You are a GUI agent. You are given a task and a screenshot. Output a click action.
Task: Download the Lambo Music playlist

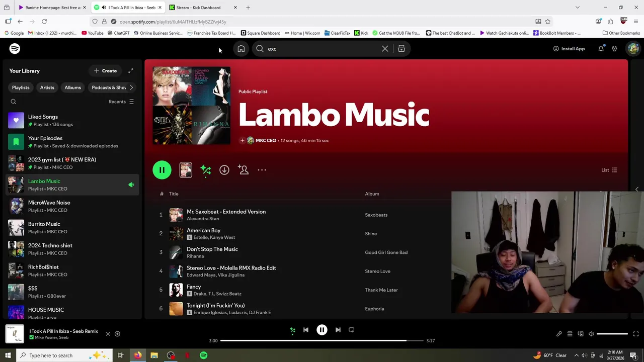pos(224,170)
